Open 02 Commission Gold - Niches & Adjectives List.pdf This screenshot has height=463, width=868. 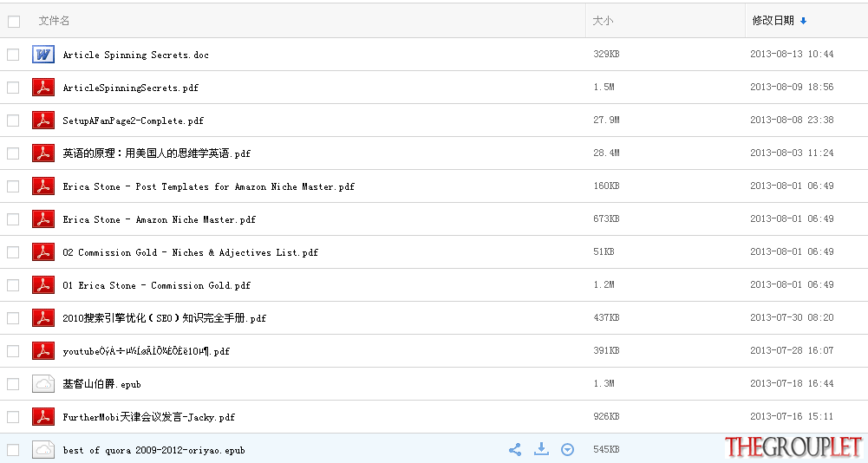[x=191, y=252]
